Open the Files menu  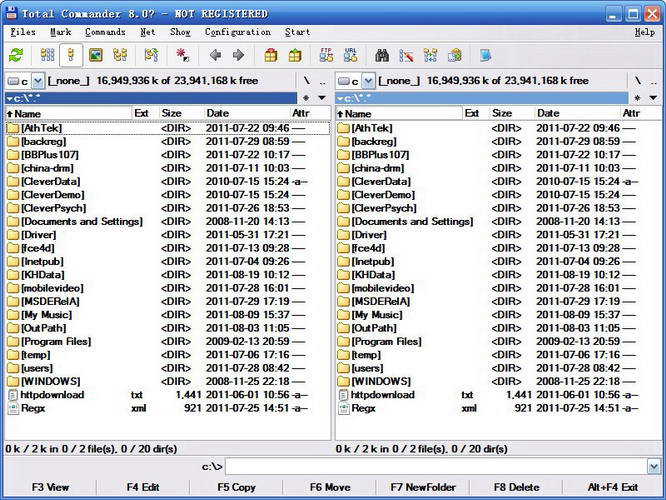click(x=23, y=32)
